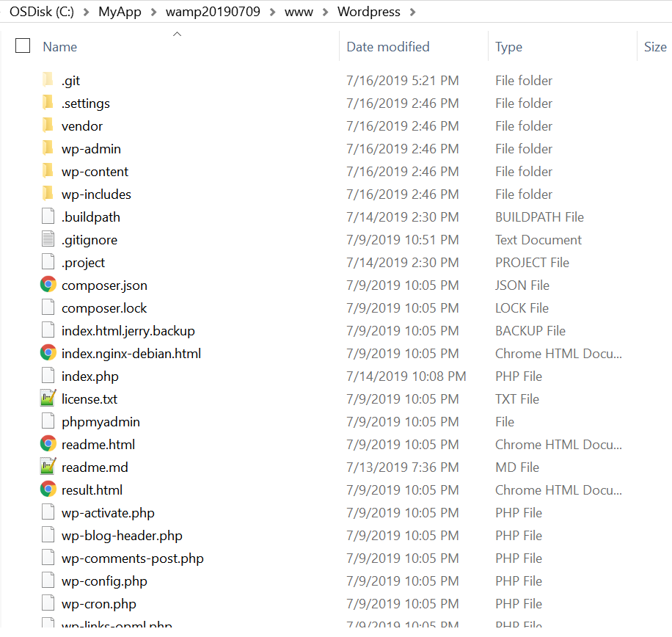Select the index.php file icon
Screen dimensions: 672x637
point(48,376)
